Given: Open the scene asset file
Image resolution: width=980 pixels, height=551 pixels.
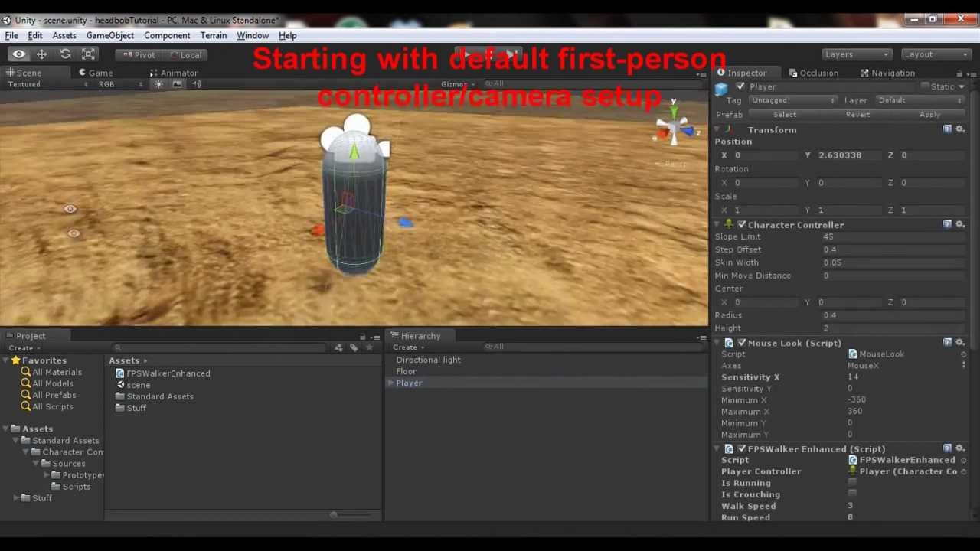Looking at the screenshot, I should [x=132, y=385].
